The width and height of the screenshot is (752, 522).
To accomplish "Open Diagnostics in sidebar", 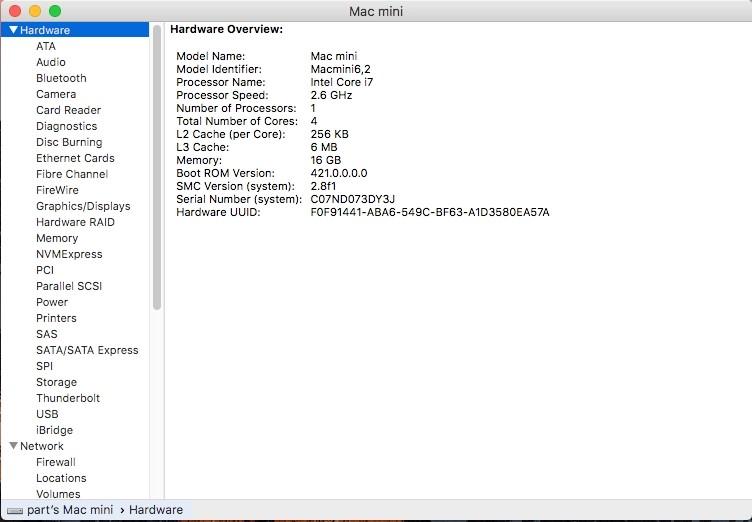I will tap(67, 126).
